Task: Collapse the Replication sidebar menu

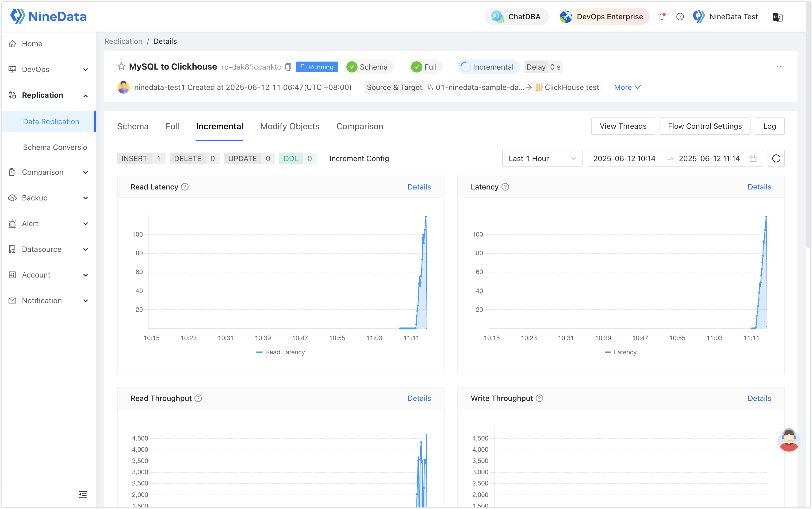Action: coord(48,95)
